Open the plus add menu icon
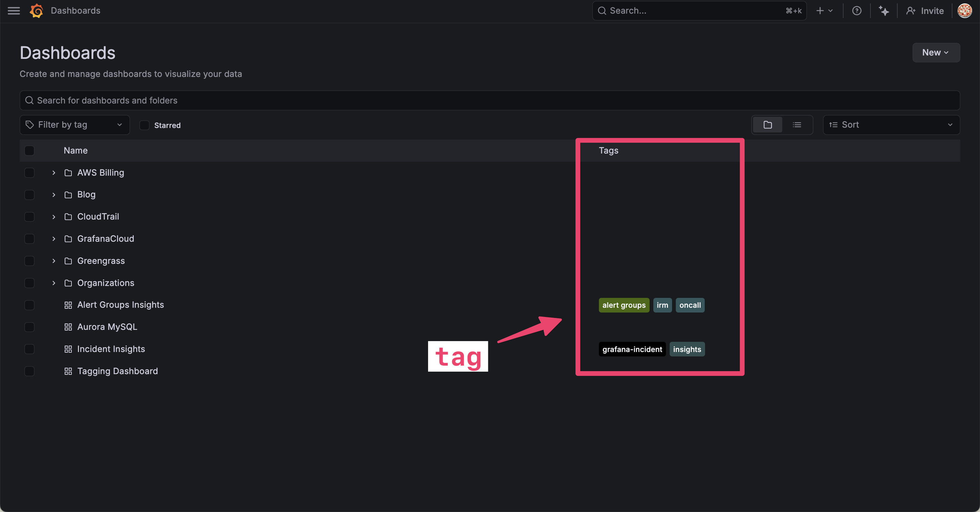The image size is (980, 512). [x=824, y=11]
